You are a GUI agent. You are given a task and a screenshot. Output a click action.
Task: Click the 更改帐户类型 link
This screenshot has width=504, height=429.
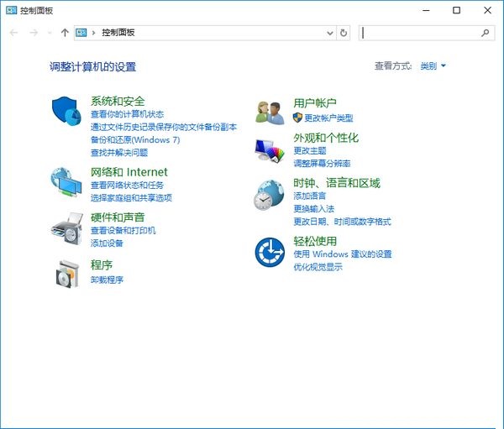[x=328, y=118]
